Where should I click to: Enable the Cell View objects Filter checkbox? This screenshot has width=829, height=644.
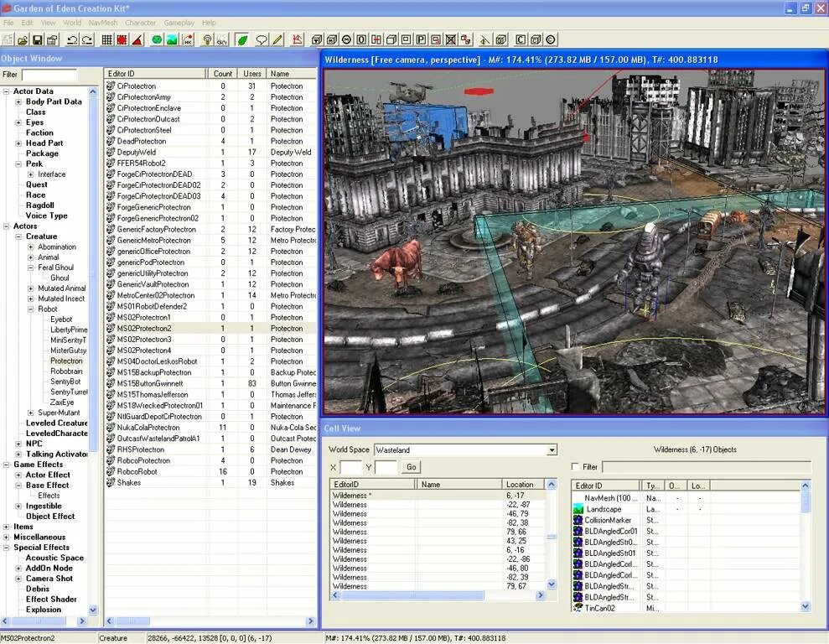576,467
